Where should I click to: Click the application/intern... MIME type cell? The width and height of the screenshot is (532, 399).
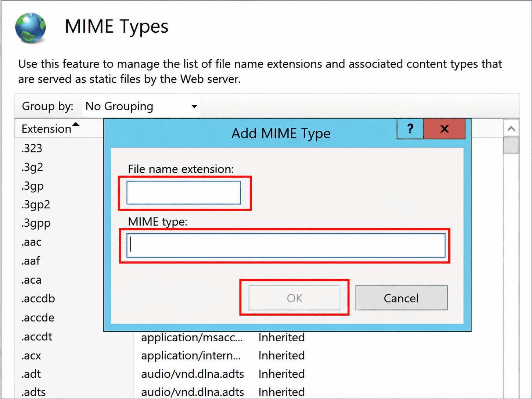[191, 356]
